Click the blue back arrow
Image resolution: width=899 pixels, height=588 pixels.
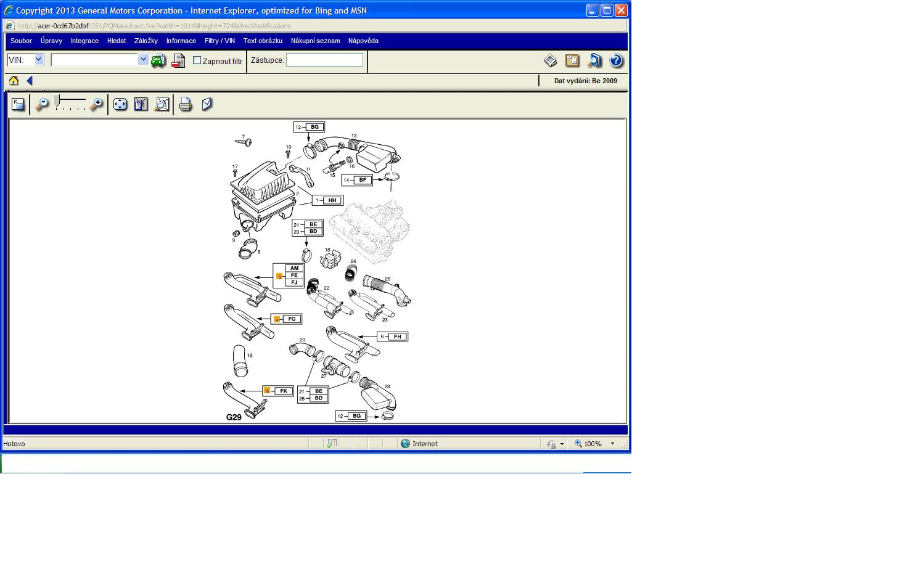(x=29, y=81)
